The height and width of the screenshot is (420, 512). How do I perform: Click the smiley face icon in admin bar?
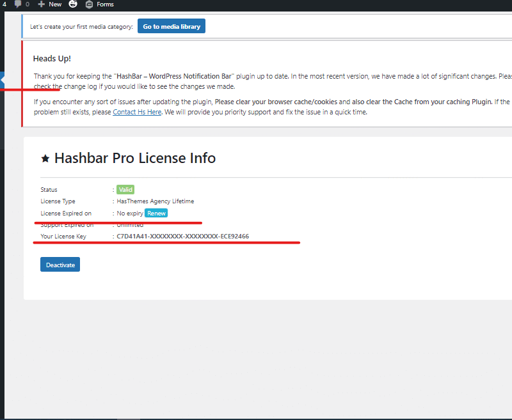point(73,4)
